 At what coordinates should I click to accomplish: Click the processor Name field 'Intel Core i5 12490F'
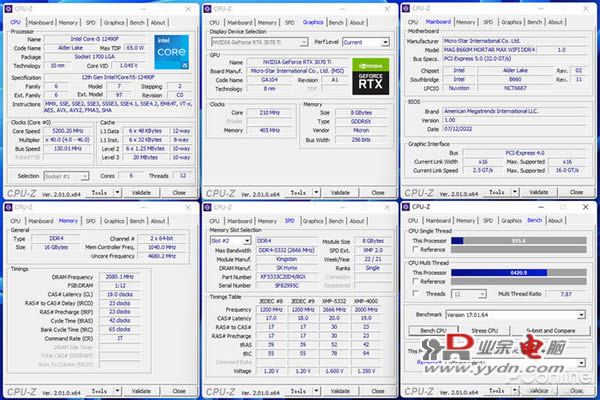[x=95, y=39]
